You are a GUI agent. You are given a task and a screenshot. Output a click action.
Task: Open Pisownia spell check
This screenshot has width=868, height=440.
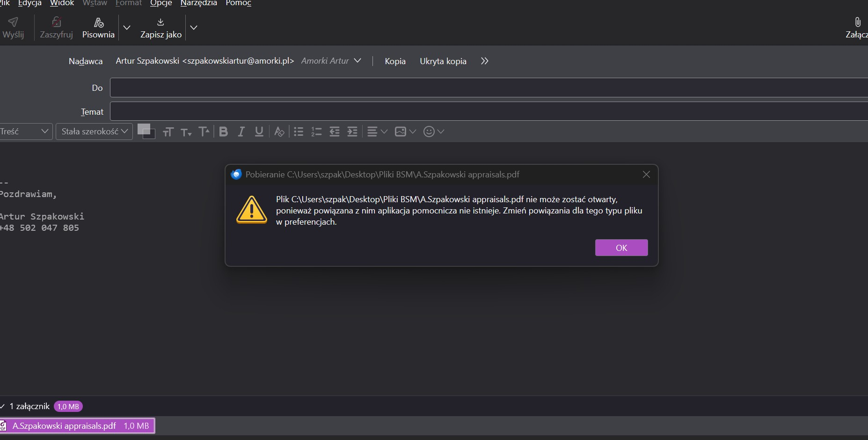point(98,28)
